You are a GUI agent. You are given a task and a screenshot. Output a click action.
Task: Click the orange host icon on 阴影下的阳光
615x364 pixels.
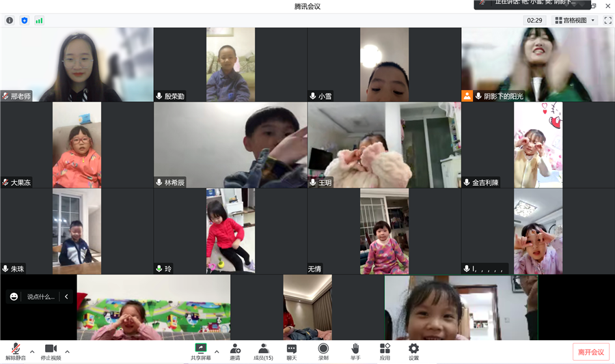coord(467,96)
